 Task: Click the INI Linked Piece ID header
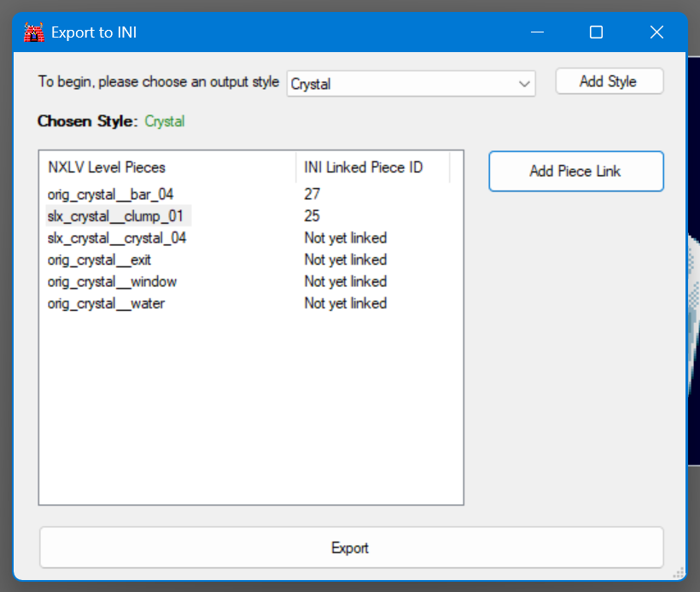tap(363, 167)
